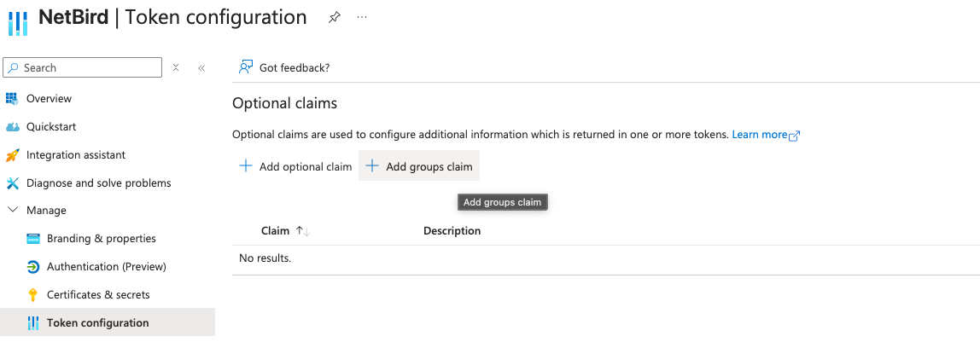Image resolution: width=980 pixels, height=342 pixels.
Task: Click Got feedback? button
Action: 284,67
